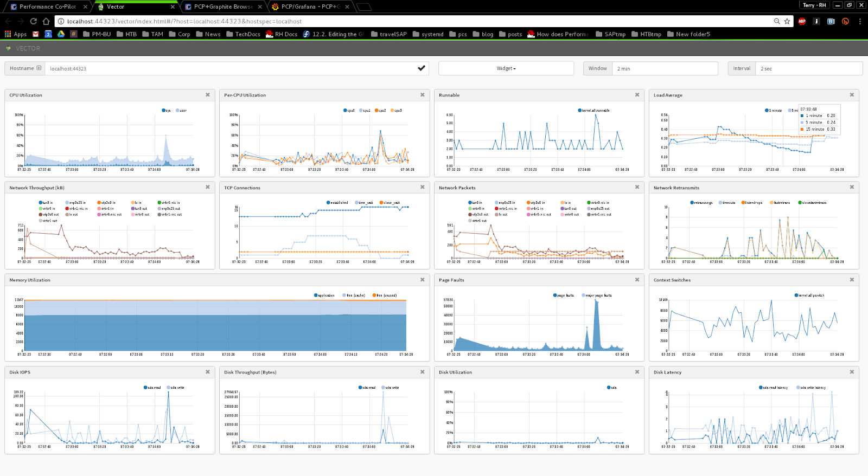
Task: Click the orange 'b' extension icon
Action: pyautogui.click(x=845, y=21)
